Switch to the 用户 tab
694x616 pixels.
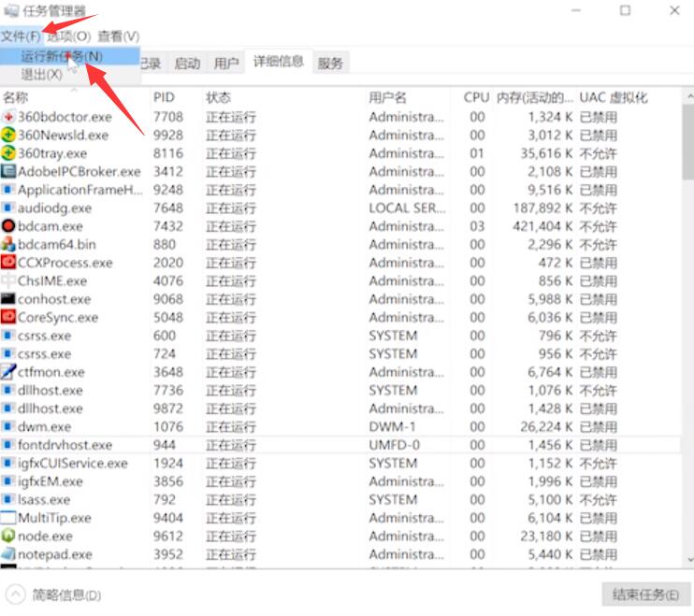(x=226, y=64)
